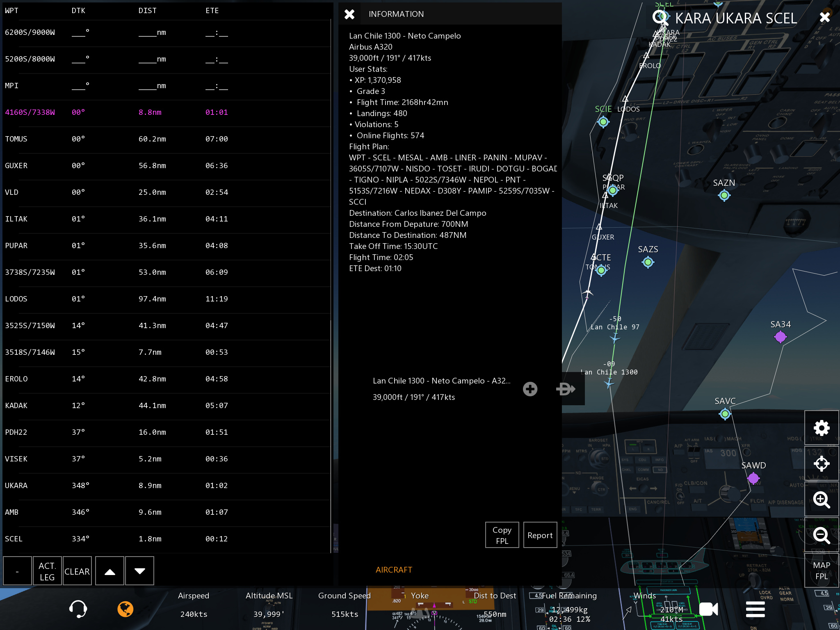
Task: Click the map search magnifier icon
Action: click(660, 18)
